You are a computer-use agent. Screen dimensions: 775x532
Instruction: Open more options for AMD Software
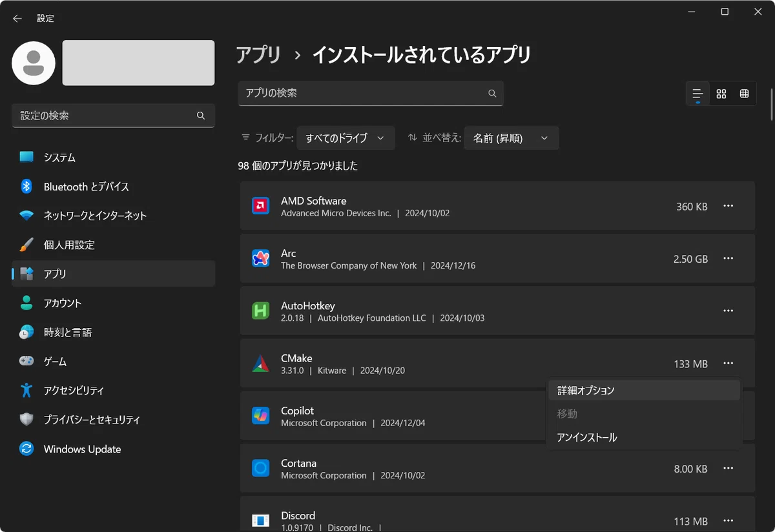728,206
